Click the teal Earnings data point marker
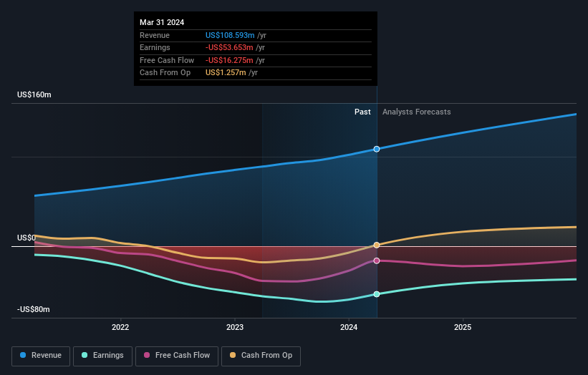Screen dimensions: 588x375 (377, 294)
